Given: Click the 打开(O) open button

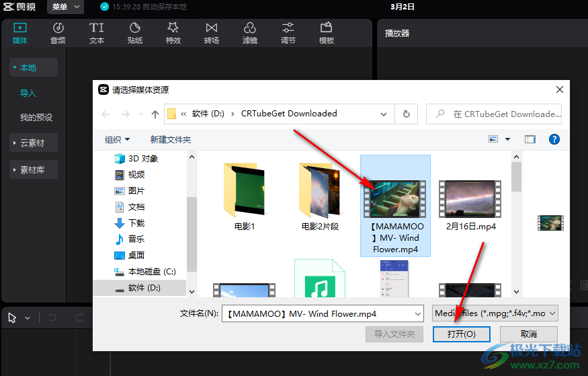Looking at the screenshot, I should [461, 334].
